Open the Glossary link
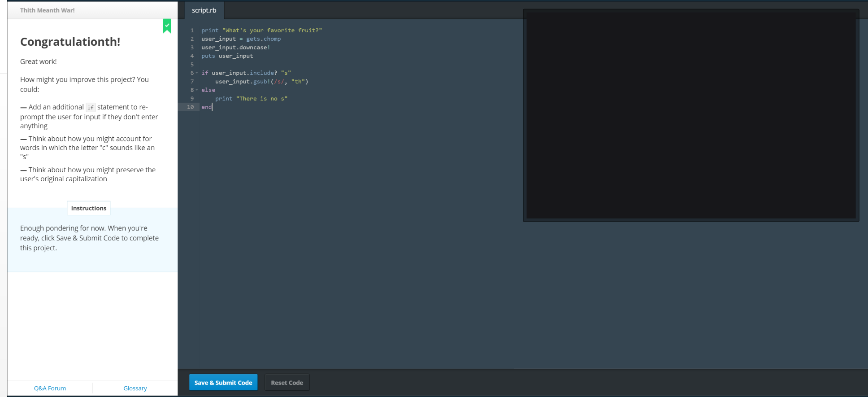Viewport: 868px width, 397px height. [135, 388]
